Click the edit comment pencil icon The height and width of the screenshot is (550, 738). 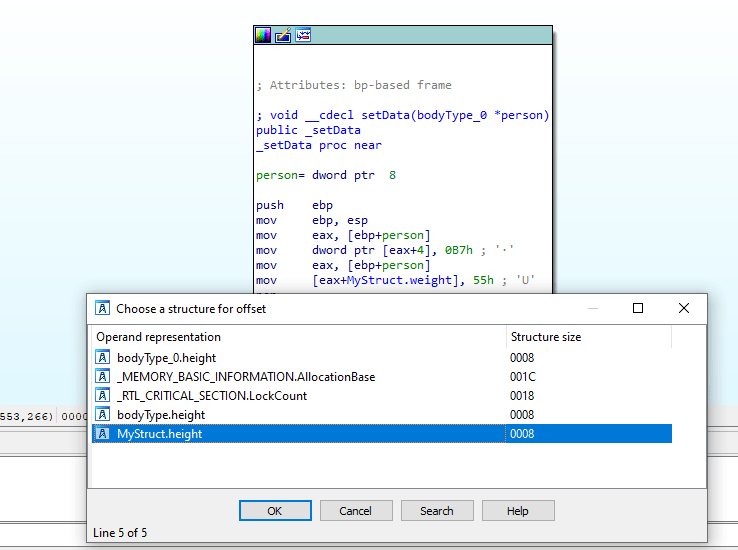(283, 35)
